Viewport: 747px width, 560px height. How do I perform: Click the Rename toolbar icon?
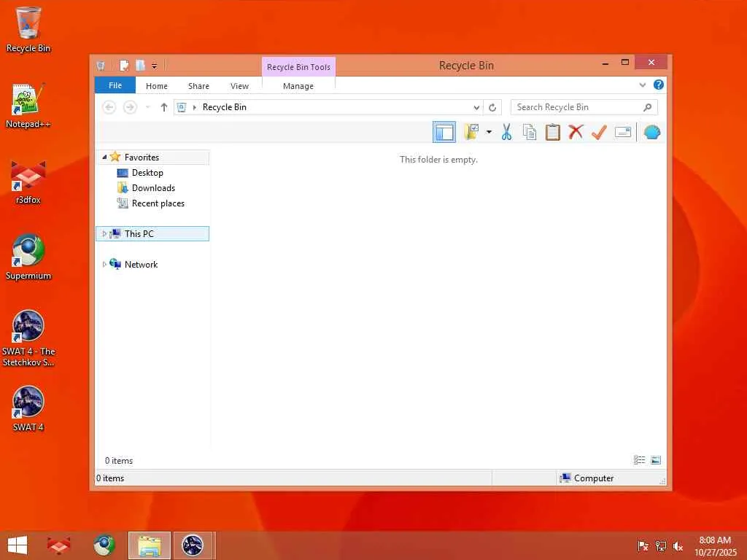[x=623, y=132]
